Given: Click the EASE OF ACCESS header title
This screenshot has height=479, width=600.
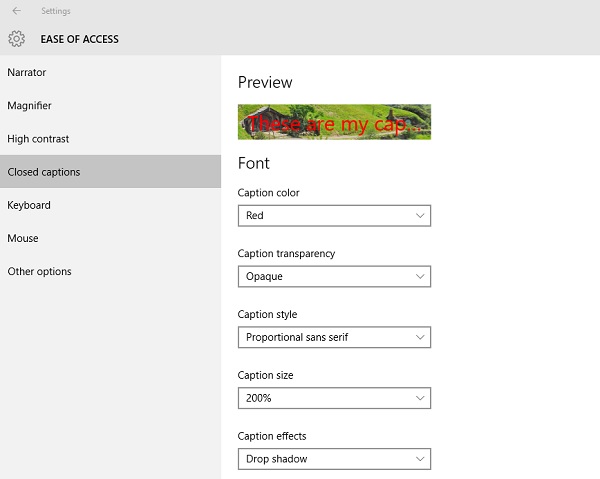Looking at the screenshot, I should coord(79,40).
